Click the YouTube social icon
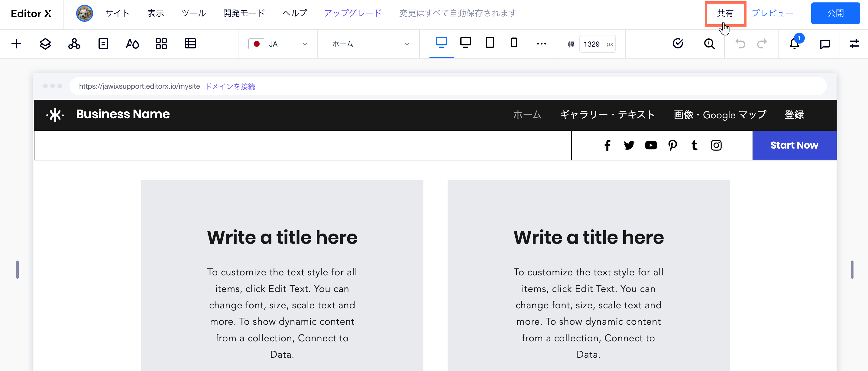 coord(651,145)
